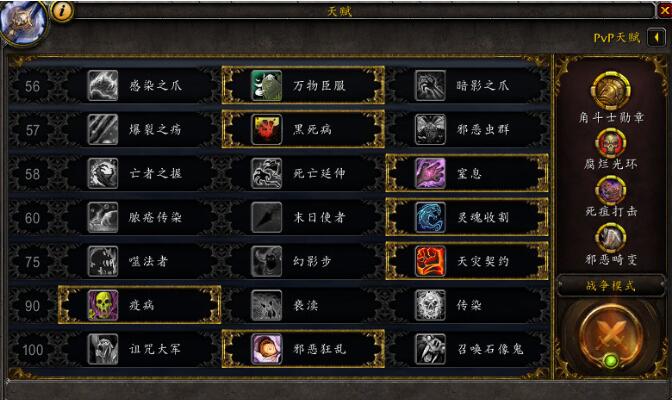Open the info button at top left
The height and width of the screenshot is (400, 672).
point(62,11)
